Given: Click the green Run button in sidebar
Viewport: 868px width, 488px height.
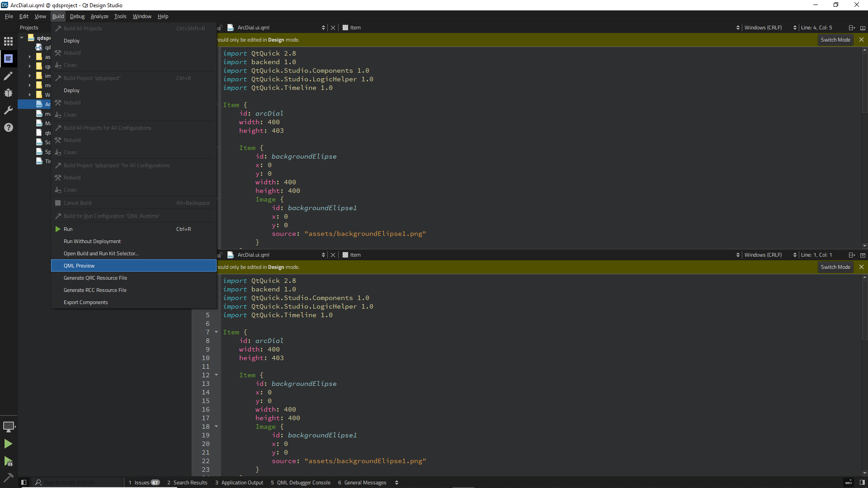Looking at the screenshot, I should (x=8, y=444).
